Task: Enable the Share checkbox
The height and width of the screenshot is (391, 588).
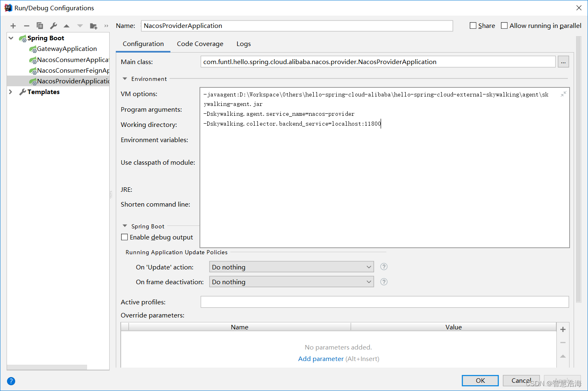Action: (x=473, y=25)
